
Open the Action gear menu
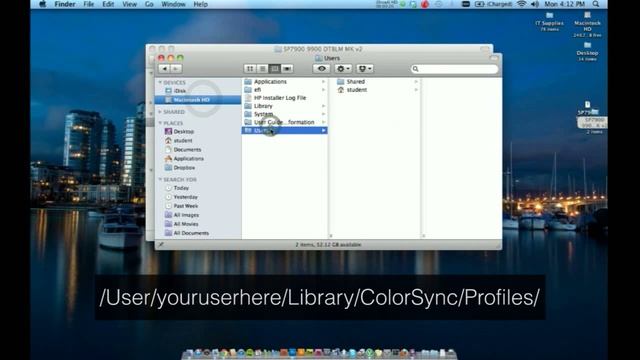point(343,69)
